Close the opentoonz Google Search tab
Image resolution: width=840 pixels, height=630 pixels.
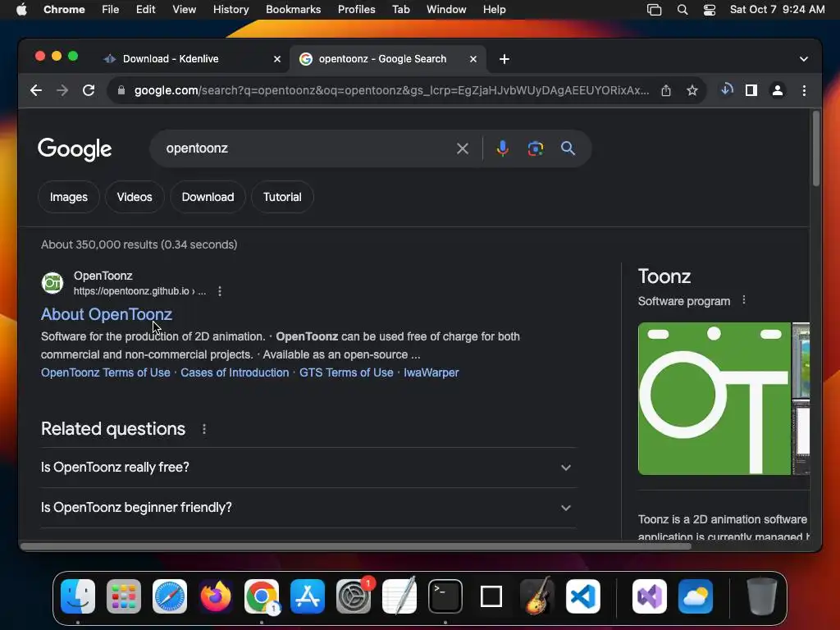point(473,59)
